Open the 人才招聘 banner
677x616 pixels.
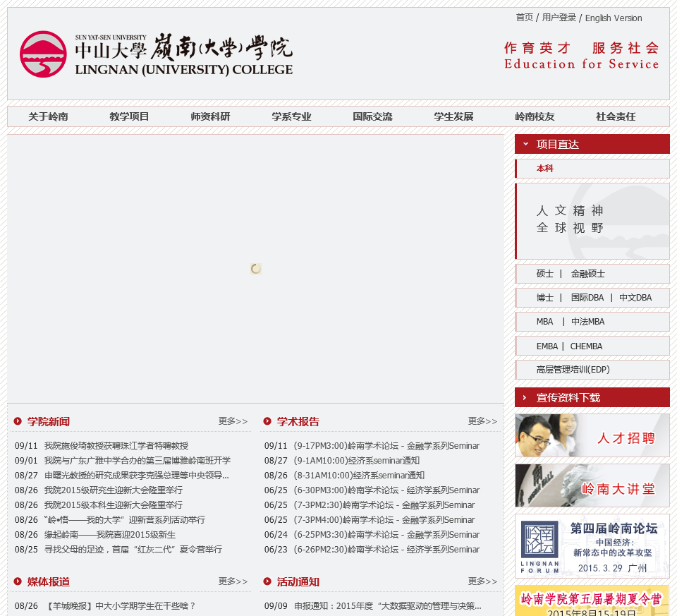pyautogui.click(x=592, y=435)
